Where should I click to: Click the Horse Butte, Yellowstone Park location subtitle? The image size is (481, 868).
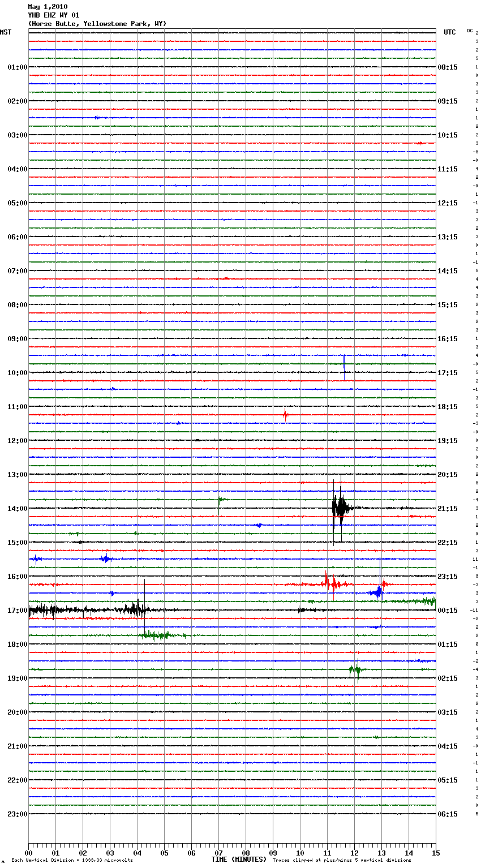tap(97, 24)
